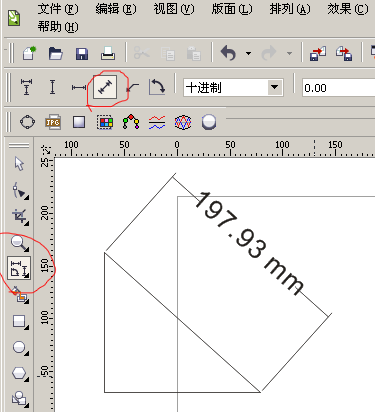Image resolution: width=375 pixels, height=412 pixels.
Task: Open the 版面(L) menu
Action: tap(232, 9)
